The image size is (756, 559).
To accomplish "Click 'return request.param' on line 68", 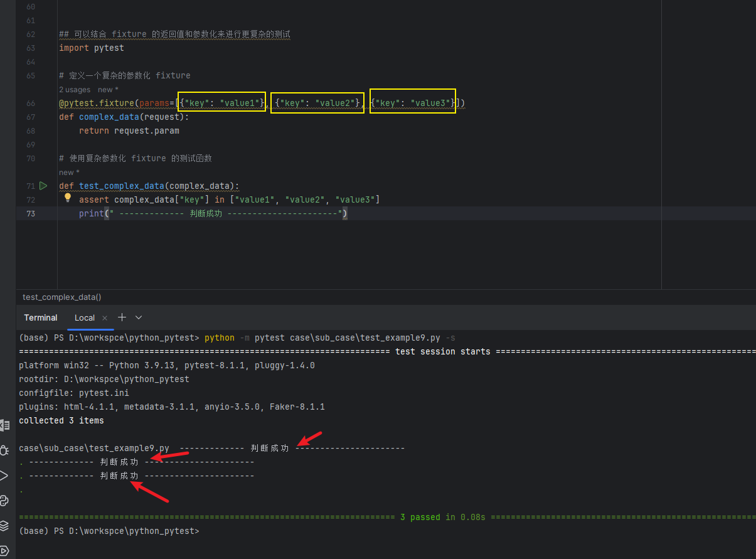I will click(129, 130).
